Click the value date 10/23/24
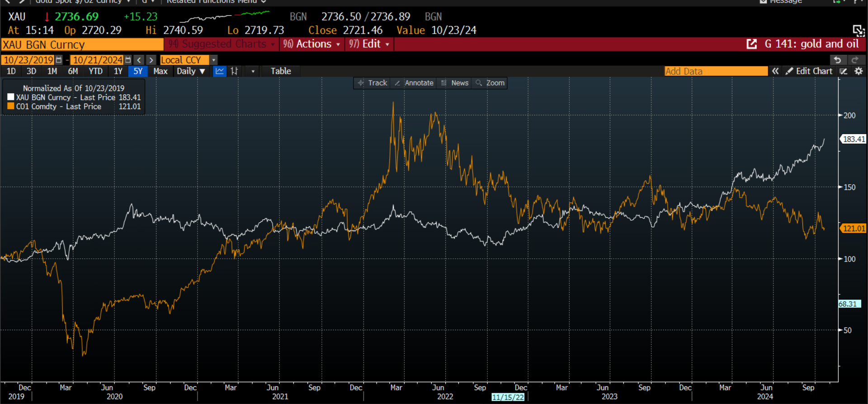 pyautogui.click(x=454, y=30)
